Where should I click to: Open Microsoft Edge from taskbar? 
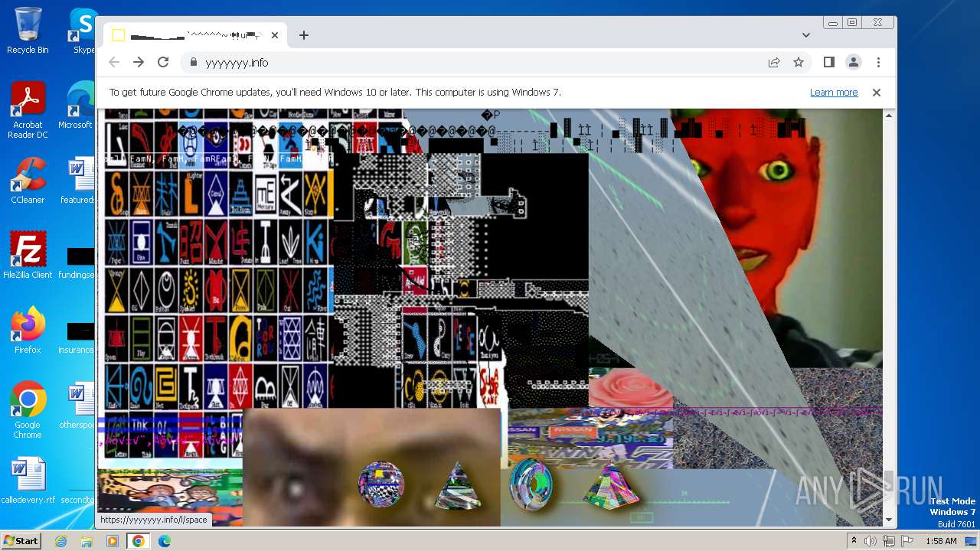pyautogui.click(x=165, y=541)
